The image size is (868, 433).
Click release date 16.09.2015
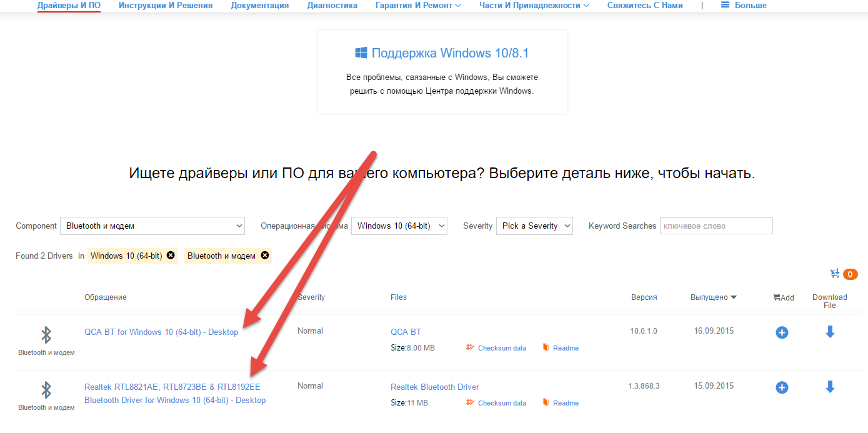[x=714, y=331]
